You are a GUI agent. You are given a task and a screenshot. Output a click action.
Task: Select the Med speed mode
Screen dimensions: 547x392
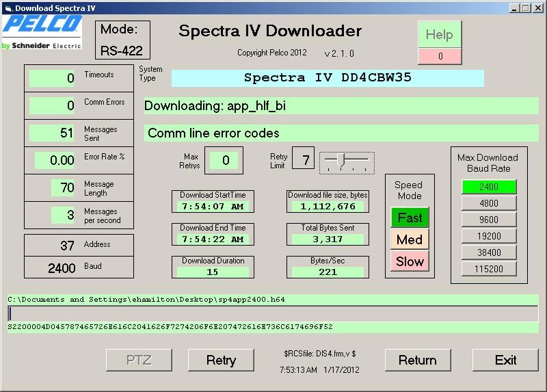point(410,239)
